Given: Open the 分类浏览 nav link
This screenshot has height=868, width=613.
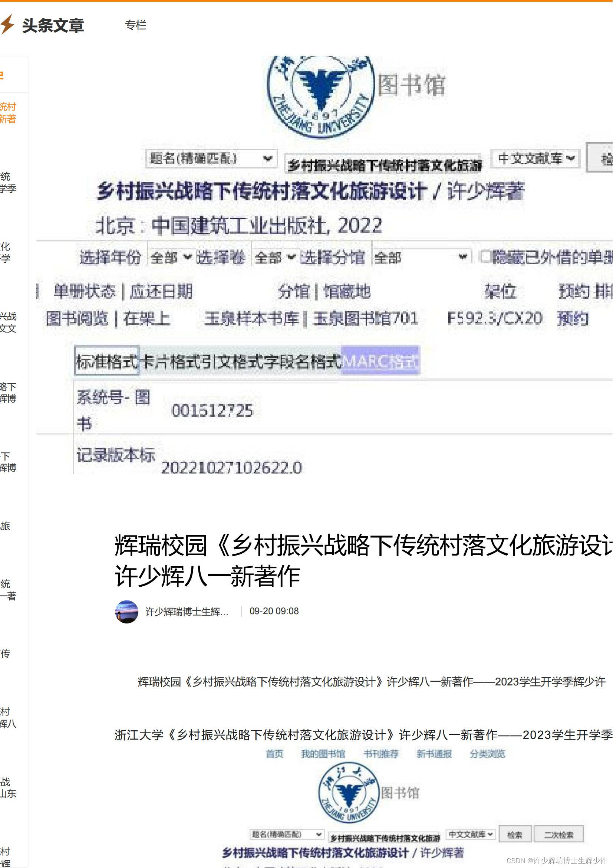Looking at the screenshot, I should coord(487,754).
